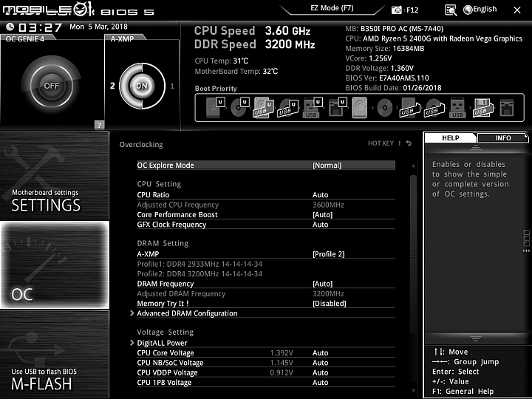
Task: Click the BIOS Ver E7A40AMS.110 text
Action: click(x=387, y=78)
